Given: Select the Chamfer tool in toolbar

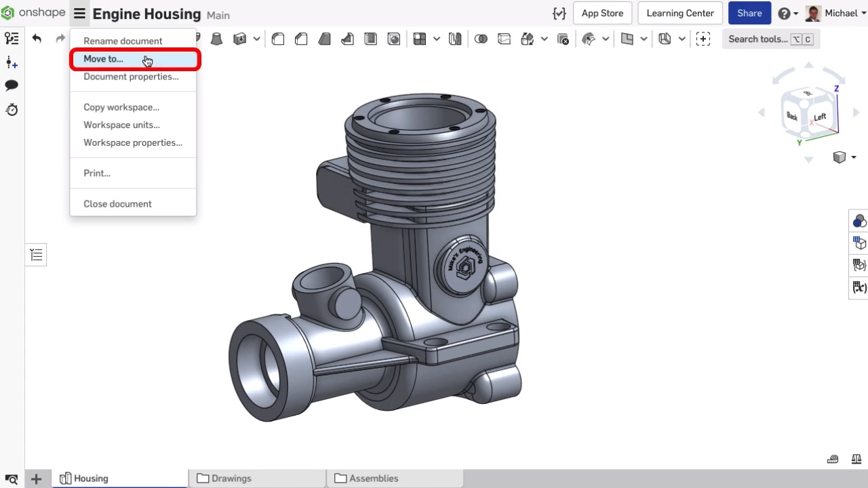Looking at the screenshot, I should point(301,39).
